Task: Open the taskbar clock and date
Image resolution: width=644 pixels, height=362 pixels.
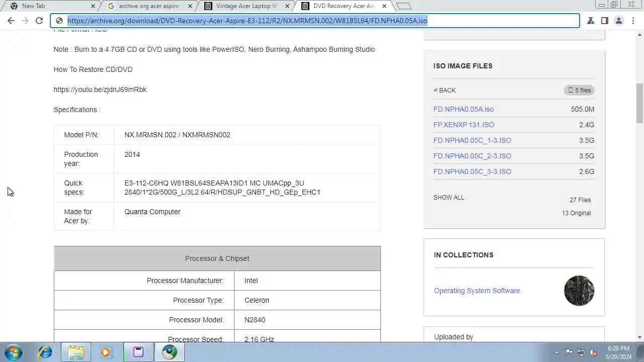Action: pos(618,352)
